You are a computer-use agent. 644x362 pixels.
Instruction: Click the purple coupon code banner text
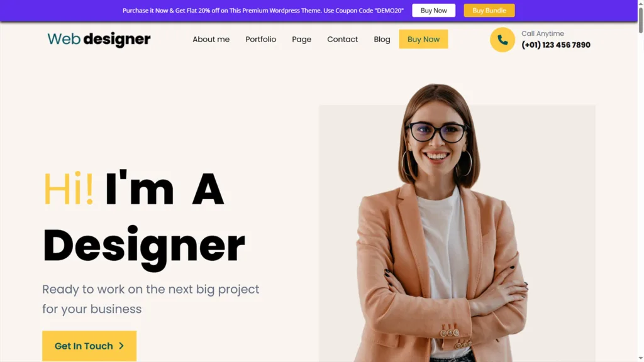tap(263, 10)
